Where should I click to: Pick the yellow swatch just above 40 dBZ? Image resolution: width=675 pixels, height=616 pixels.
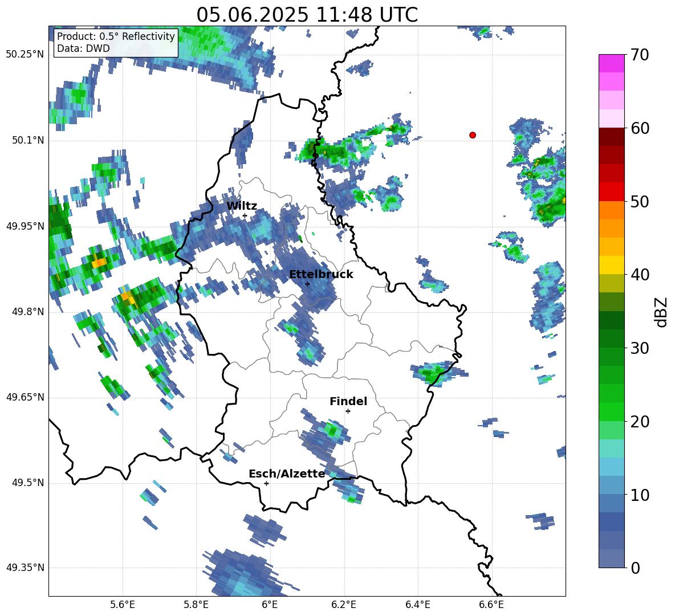pos(611,265)
